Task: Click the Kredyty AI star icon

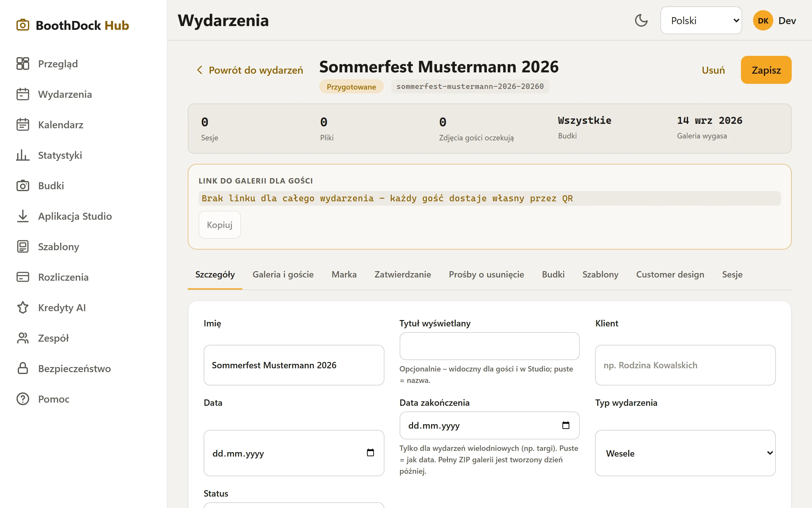Action: 23,307
